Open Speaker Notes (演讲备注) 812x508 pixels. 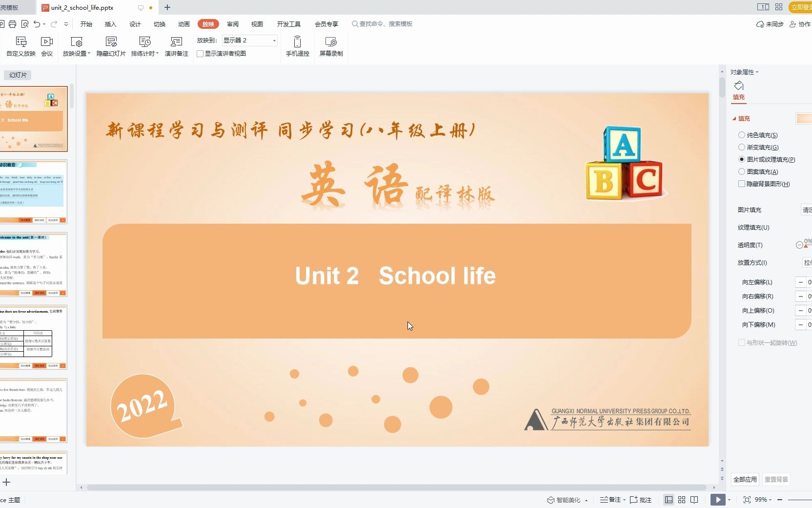pyautogui.click(x=177, y=47)
